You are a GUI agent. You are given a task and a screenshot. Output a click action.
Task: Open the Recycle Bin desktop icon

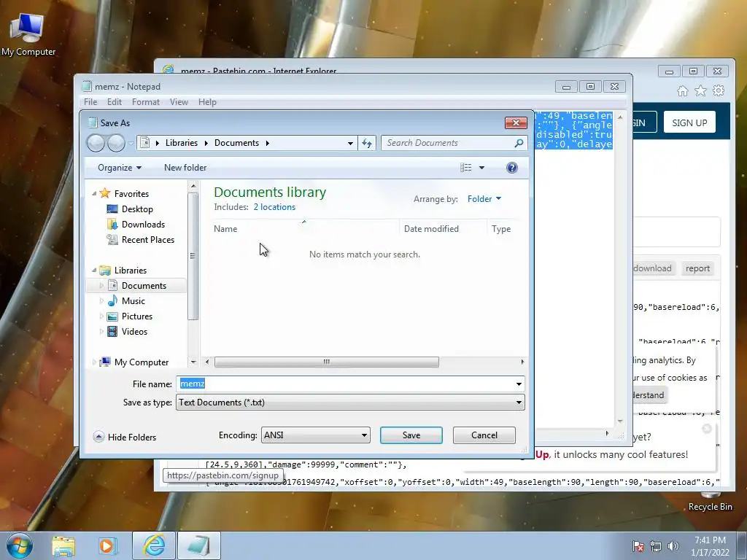click(710, 502)
